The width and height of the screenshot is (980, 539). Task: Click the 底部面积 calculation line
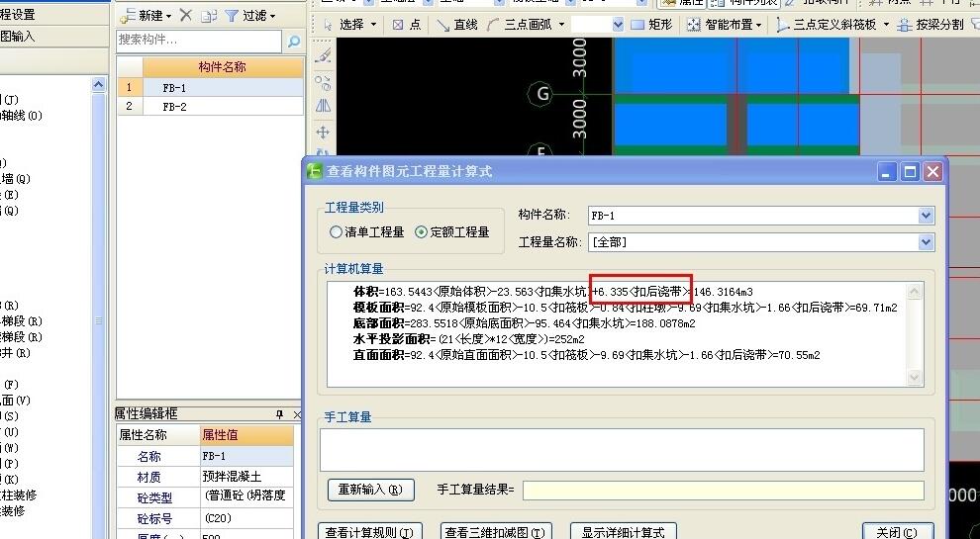coord(524,323)
